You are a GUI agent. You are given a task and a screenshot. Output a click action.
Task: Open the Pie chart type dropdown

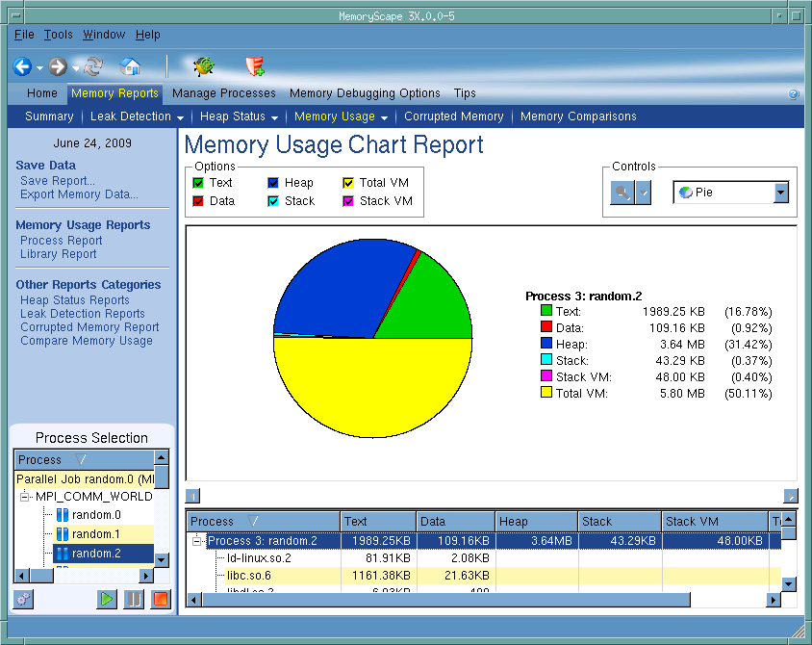780,193
